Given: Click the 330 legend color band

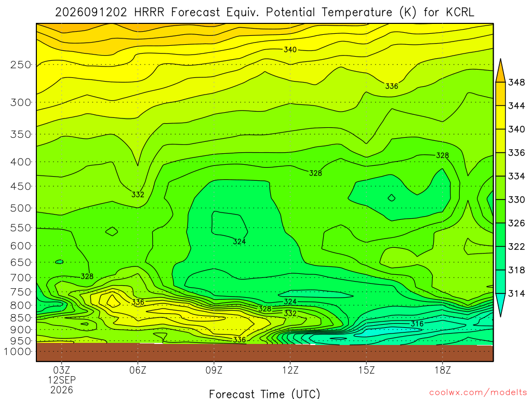Looking at the screenshot, I should [500, 188].
